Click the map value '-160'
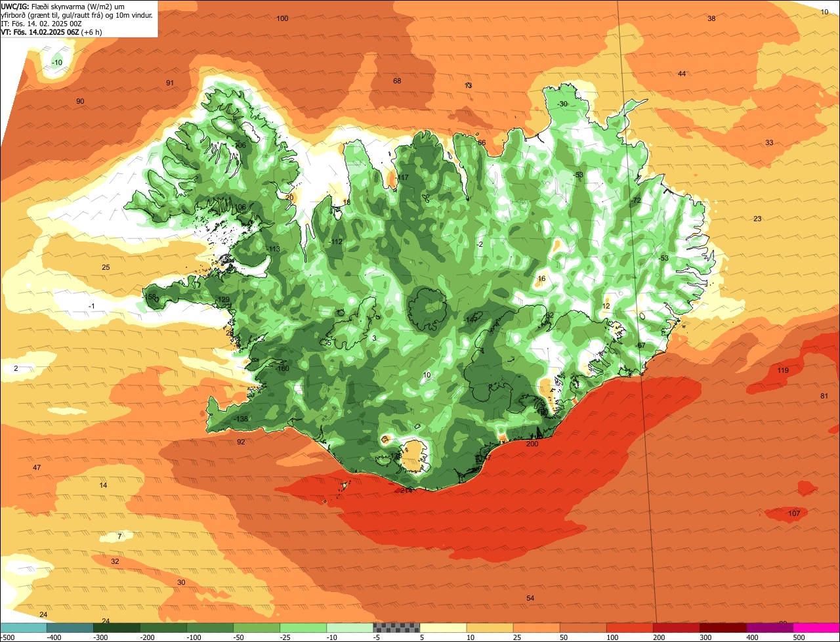The height and width of the screenshot is (642, 840). 282,369
